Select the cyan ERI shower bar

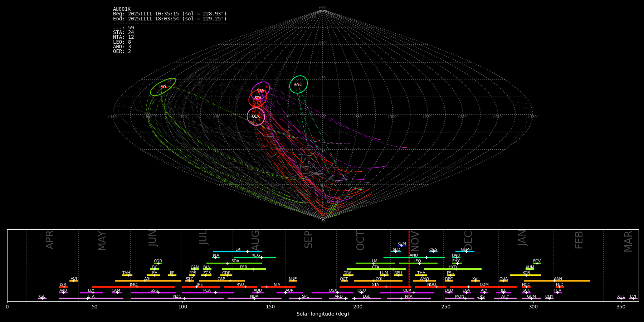[x=238, y=252]
